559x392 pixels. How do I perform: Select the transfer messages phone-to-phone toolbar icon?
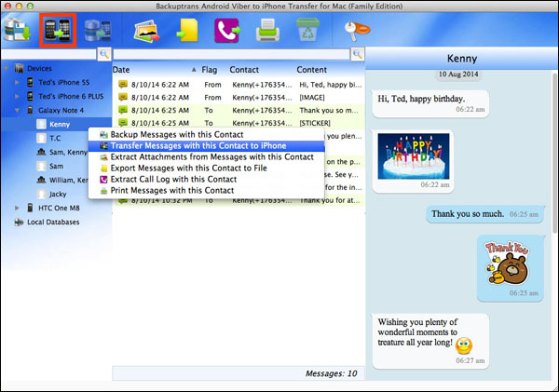pyautogui.click(x=58, y=31)
